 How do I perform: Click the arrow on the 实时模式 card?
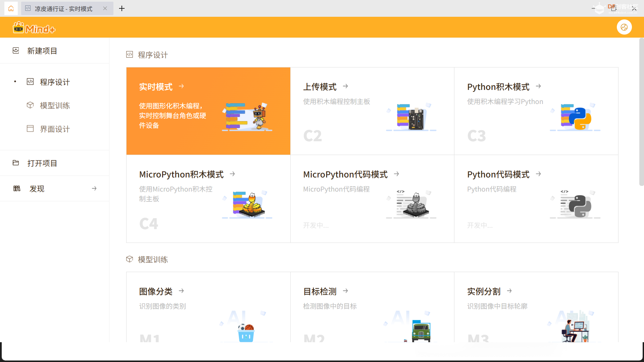(181, 86)
